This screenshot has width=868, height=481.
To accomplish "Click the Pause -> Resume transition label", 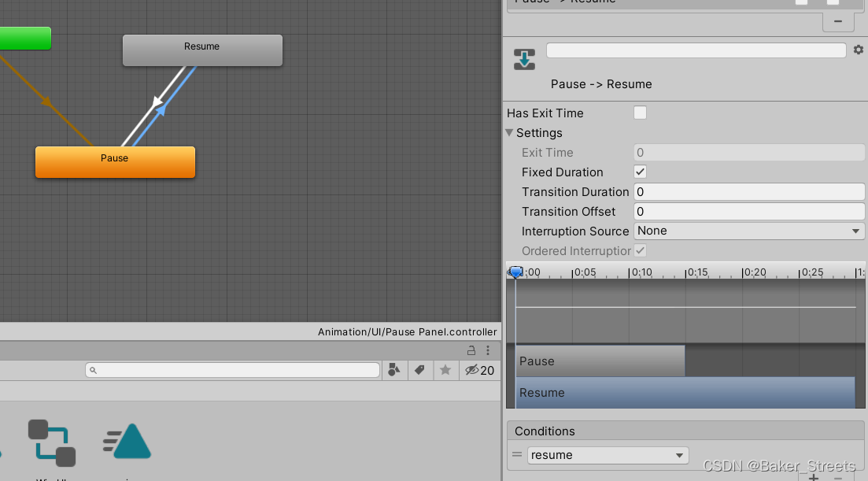I will (601, 84).
